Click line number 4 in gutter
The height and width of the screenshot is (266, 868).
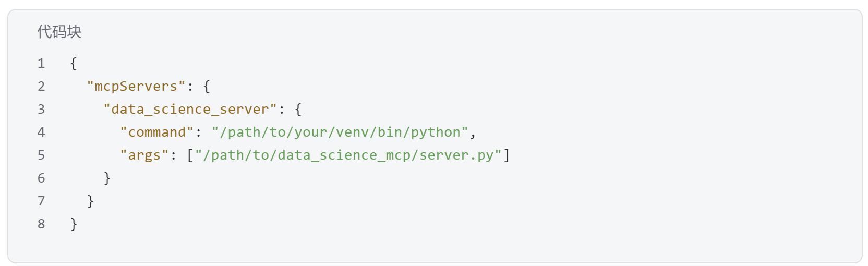pos(41,132)
